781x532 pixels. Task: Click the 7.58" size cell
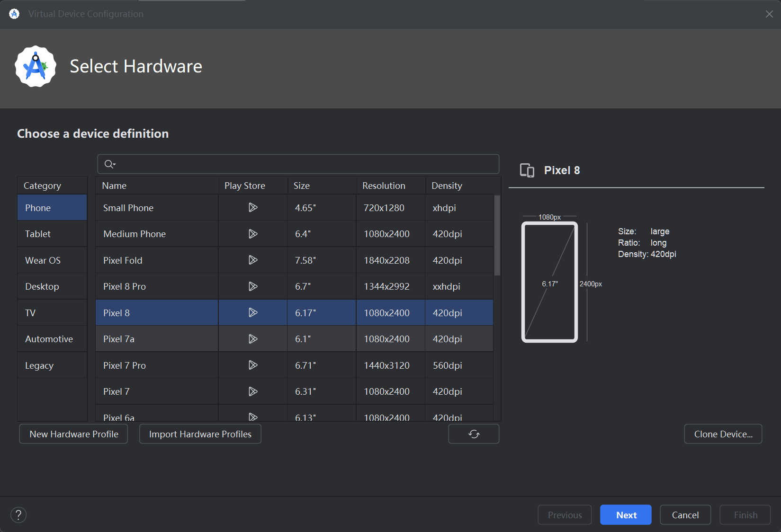(x=322, y=260)
